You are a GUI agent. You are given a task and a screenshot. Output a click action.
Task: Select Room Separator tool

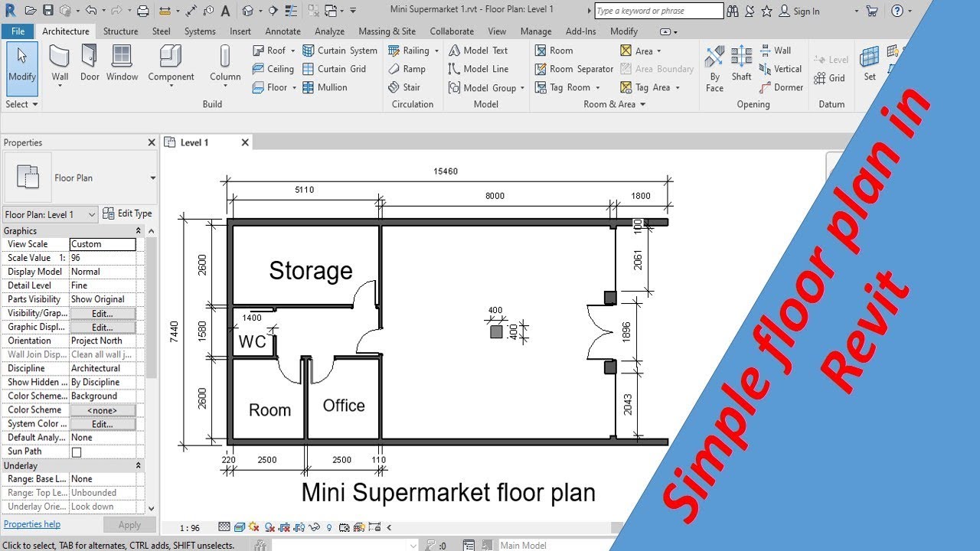(574, 69)
